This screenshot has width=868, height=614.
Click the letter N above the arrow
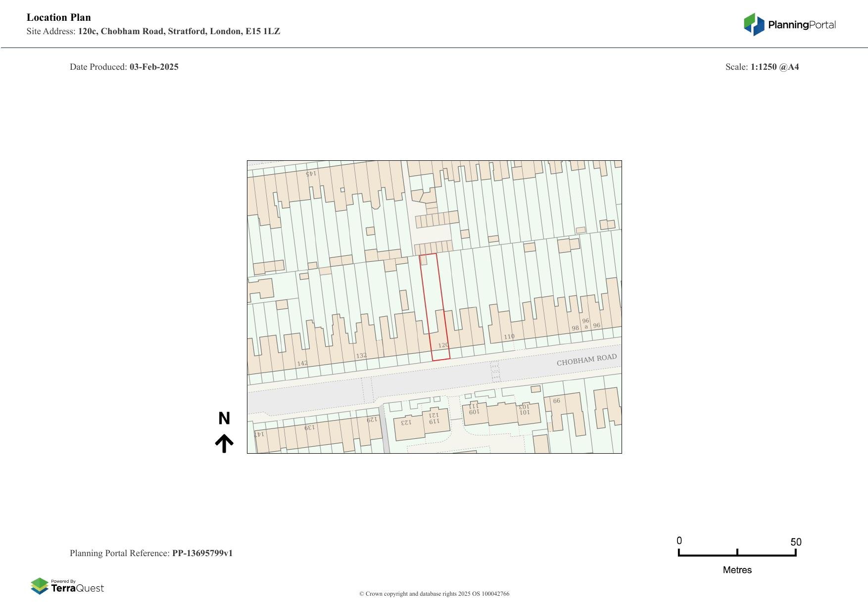224,419
